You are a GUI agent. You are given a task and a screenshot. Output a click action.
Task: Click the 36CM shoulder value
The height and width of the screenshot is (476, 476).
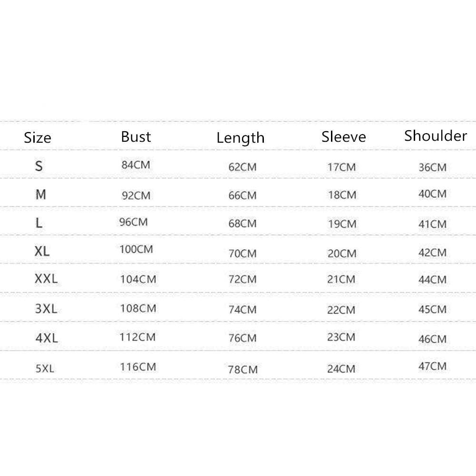[432, 167]
